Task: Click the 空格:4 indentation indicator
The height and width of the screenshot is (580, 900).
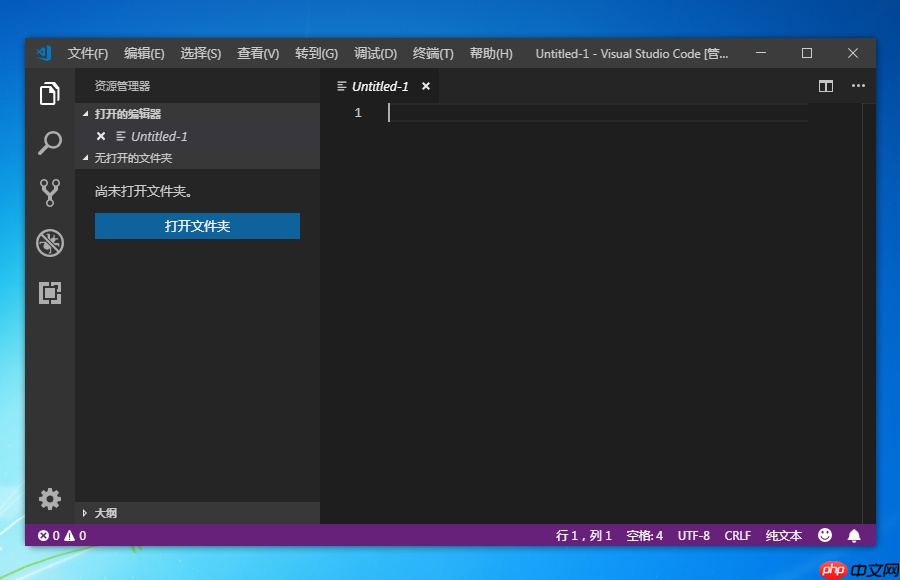Action: click(x=644, y=535)
